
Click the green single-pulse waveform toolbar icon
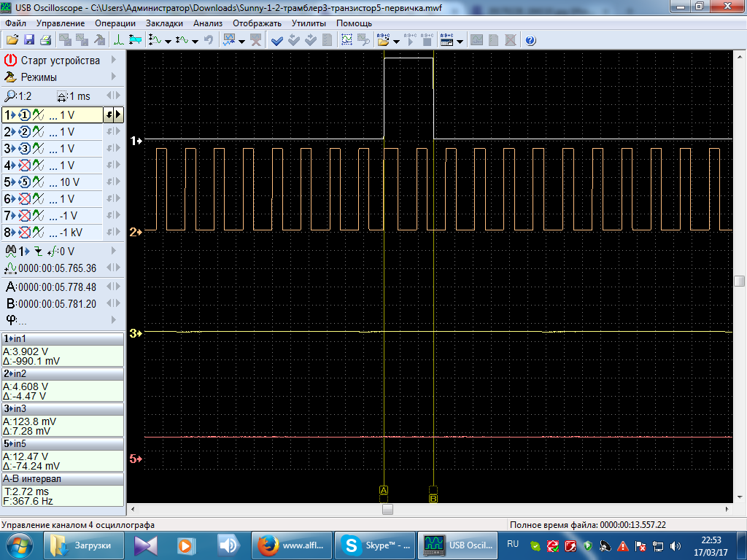coord(118,40)
